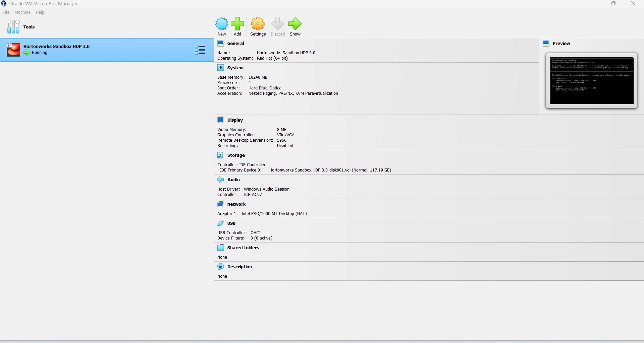The height and width of the screenshot is (343, 644).
Task: Open the File menu
Action: coord(6,12)
